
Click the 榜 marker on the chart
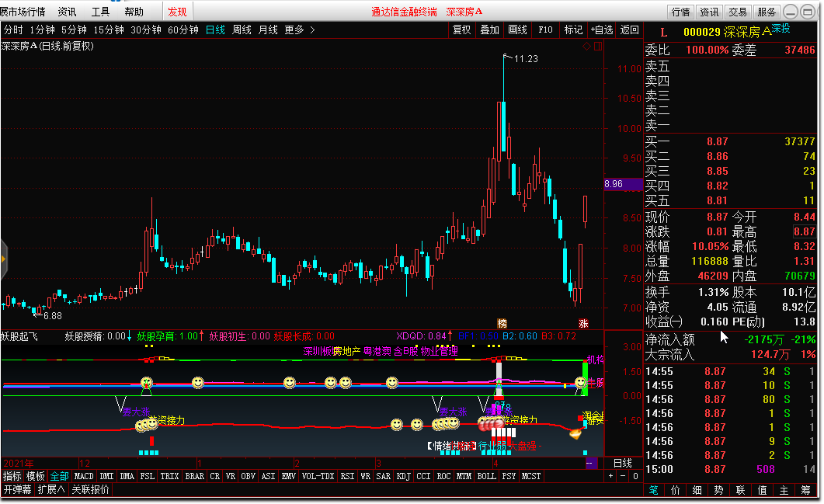point(502,323)
